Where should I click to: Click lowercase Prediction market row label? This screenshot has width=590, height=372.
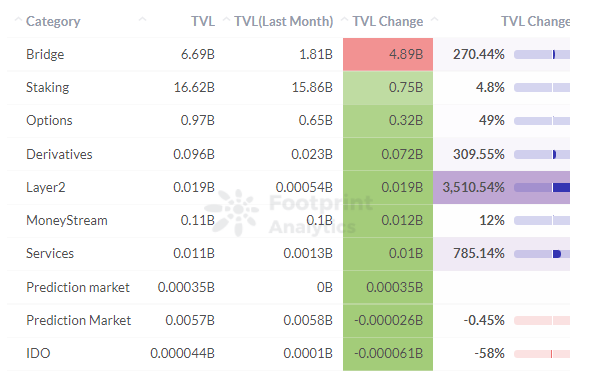point(78,287)
